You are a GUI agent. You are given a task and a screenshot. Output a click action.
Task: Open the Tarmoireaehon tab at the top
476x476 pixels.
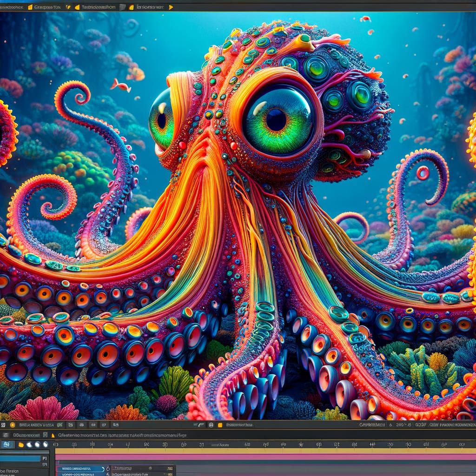click(99, 7)
